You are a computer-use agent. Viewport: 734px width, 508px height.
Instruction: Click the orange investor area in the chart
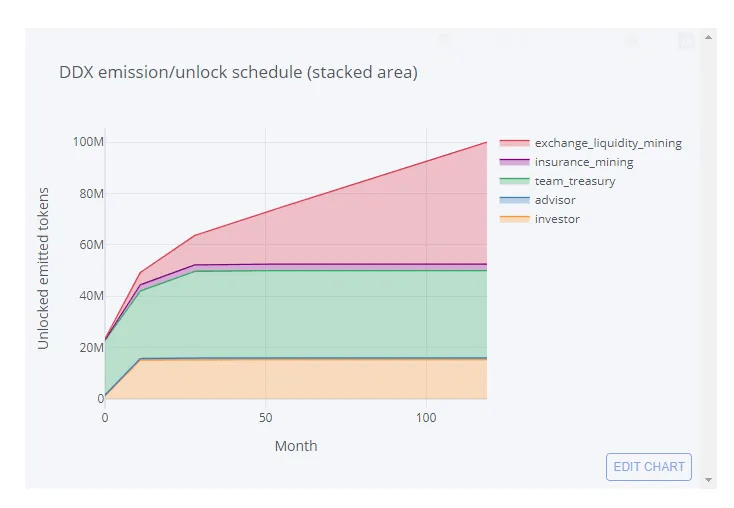[x=300, y=379]
